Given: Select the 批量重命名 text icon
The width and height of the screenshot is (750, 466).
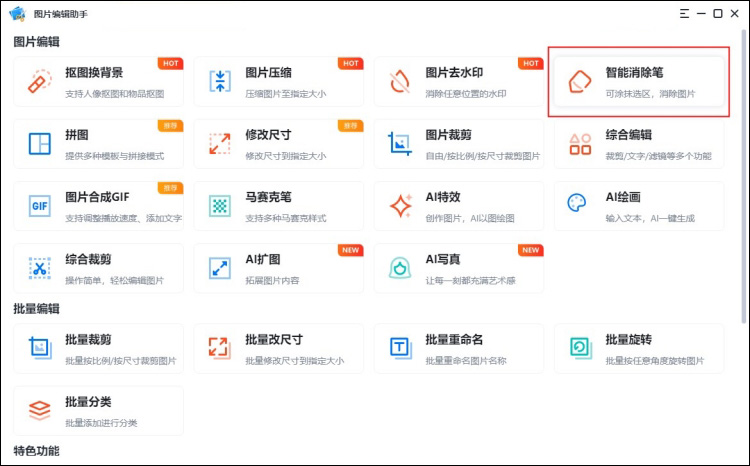Looking at the screenshot, I should click(x=400, y=348).
